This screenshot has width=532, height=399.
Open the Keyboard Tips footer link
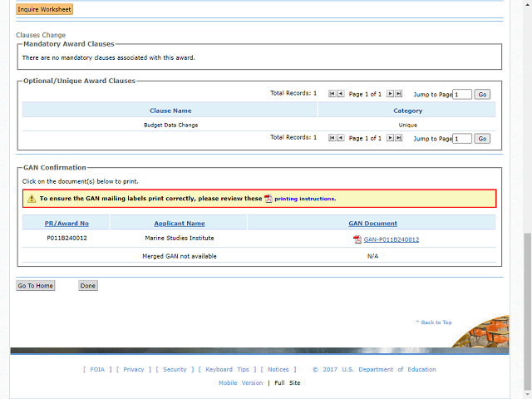pyautogui.click(x=227, y=370)
